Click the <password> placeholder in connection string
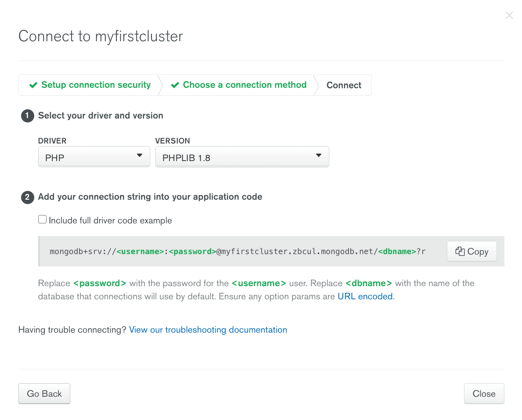The width and height of the screenshot is (522, 420). (x=192, y=251)
